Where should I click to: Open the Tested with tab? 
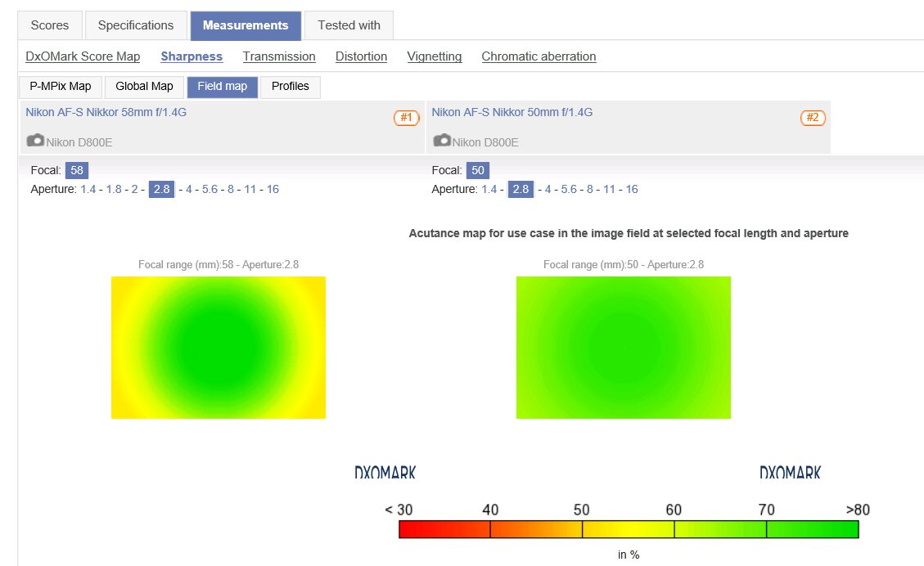(x=349, y=25)
